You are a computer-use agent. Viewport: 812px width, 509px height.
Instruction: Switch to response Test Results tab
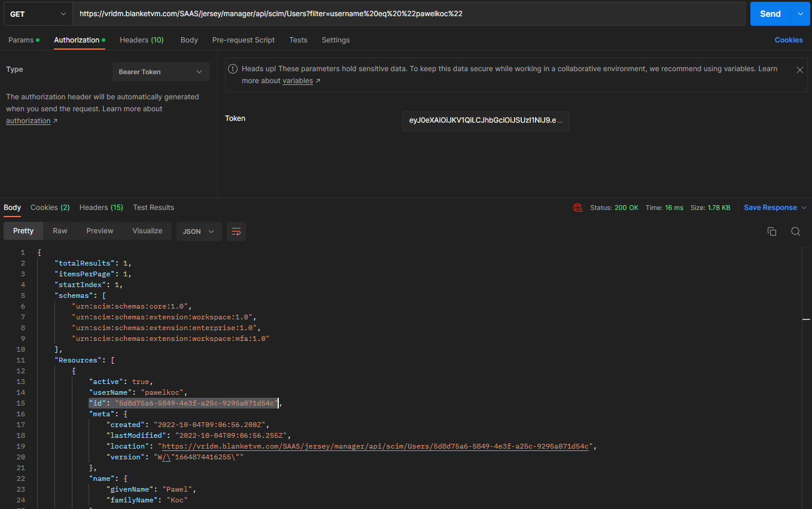point(153,208)
